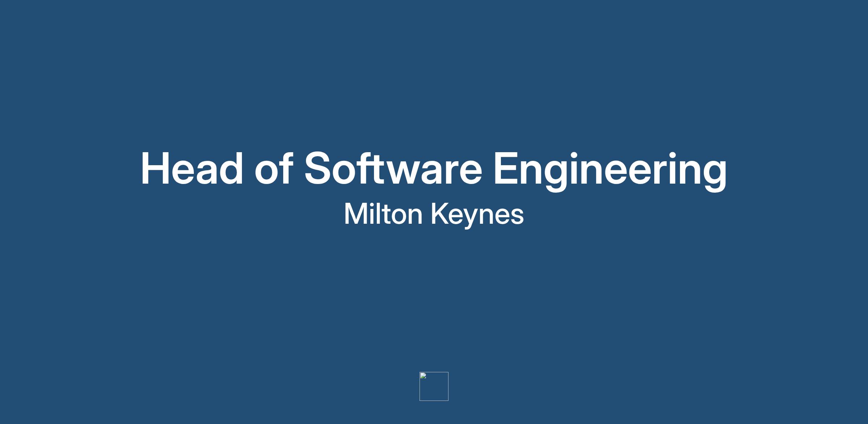868x424 pixels.
Task: Click the word Milton in subtitle
Action: point(383,214)
